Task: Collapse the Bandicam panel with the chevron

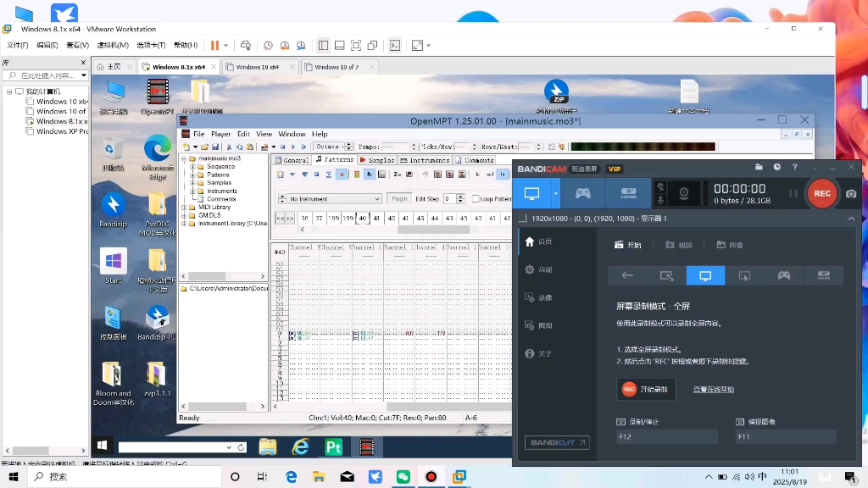Action: (x=851, y=219)
